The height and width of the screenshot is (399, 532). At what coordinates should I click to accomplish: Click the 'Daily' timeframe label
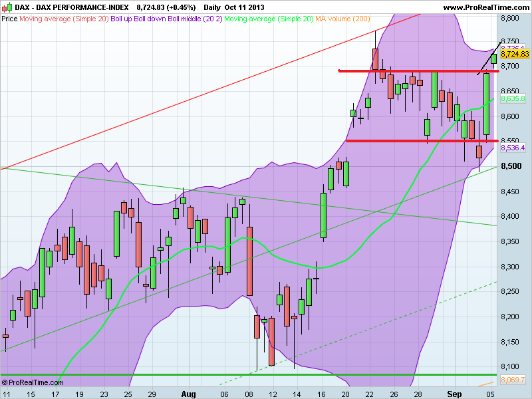(211, 7)
